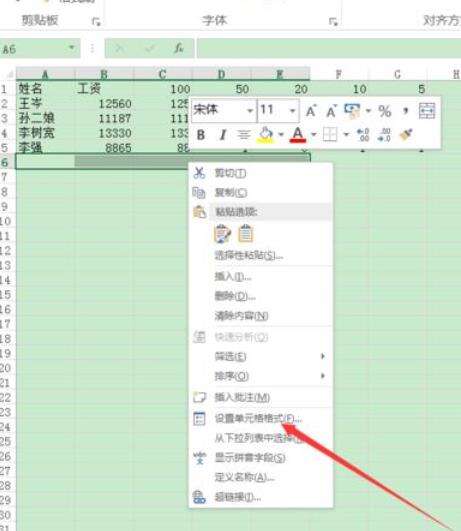461x531 pixels.
Task: Expand the Name Box dropdown arrow
Action: (72, 48)
